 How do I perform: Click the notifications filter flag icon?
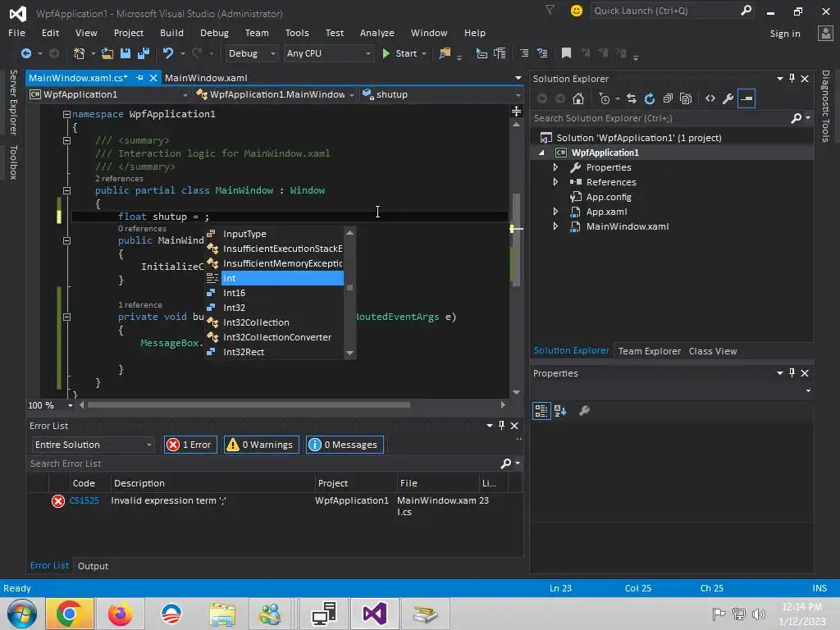(550, 10)
